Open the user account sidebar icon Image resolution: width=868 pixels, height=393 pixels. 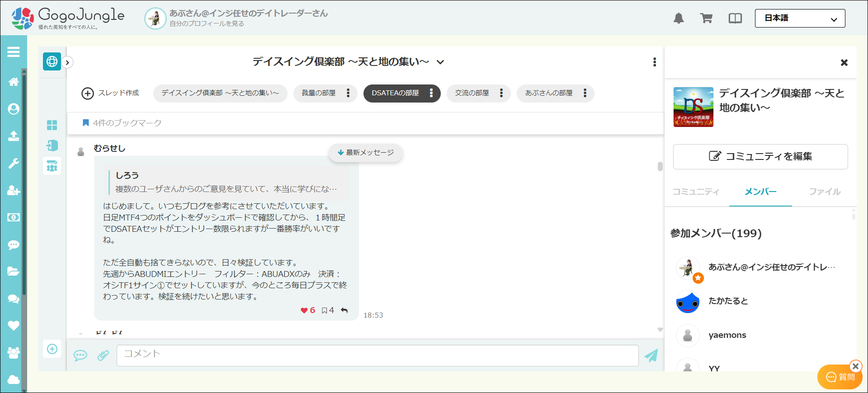click(x=14, y=109)
